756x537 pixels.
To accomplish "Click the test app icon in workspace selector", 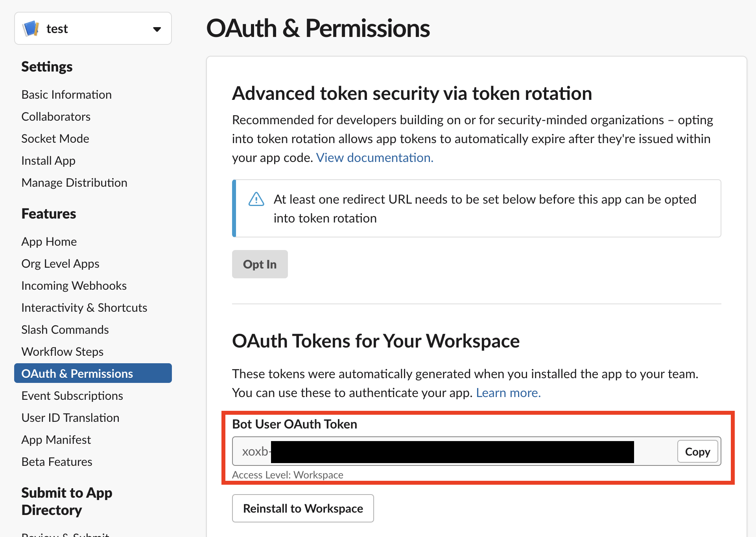I will (x=31, y=28).
